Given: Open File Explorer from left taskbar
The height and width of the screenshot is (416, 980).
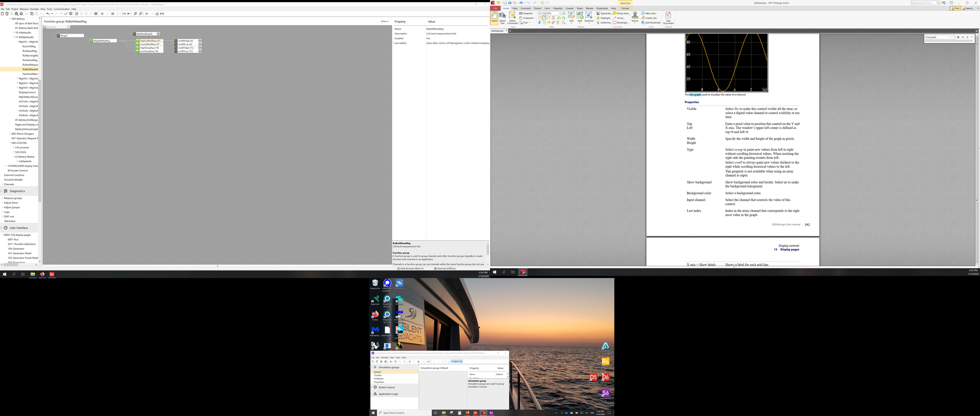Looking at the screenshot, I should 32,274.
